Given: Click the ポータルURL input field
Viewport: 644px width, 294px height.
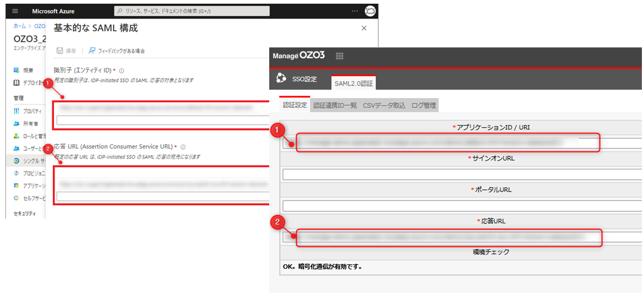Looking at the screenshot, I should pos(462,206).
